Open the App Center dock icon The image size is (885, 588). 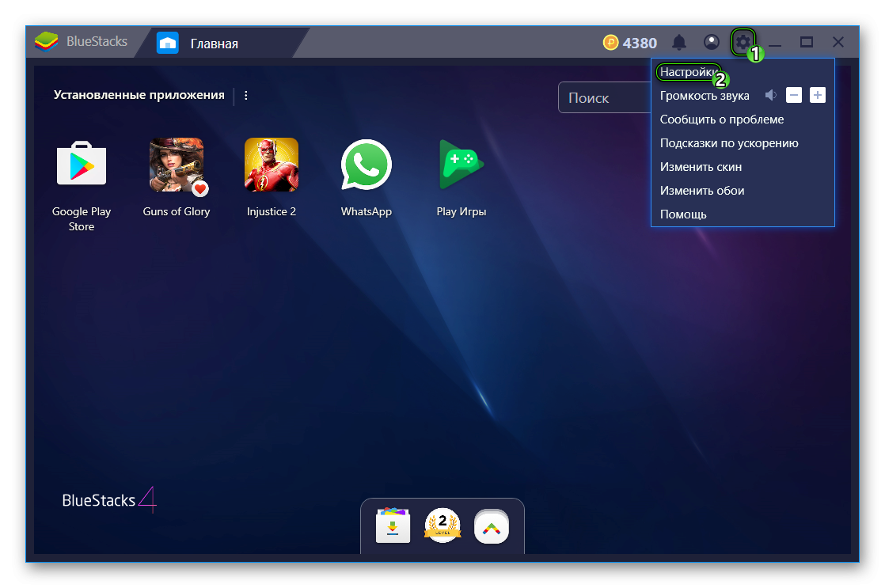393,525
